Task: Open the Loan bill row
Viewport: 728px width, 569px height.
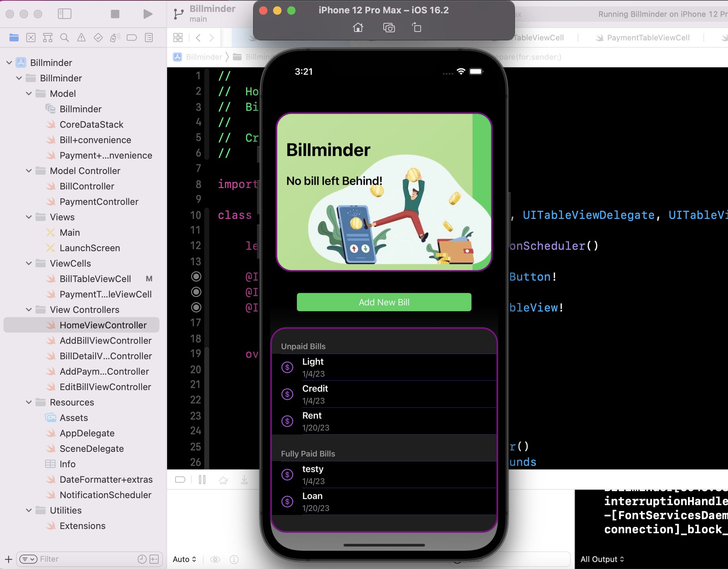Action: point(384,502)
